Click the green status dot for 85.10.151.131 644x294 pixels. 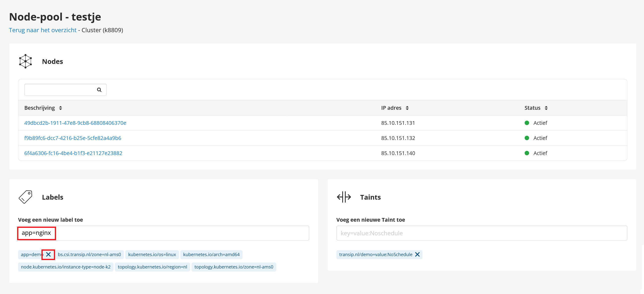[x=527, y=123]
